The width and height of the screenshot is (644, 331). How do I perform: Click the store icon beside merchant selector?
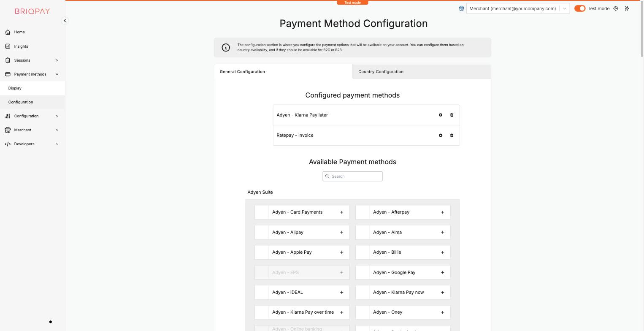tap(462, 8)
